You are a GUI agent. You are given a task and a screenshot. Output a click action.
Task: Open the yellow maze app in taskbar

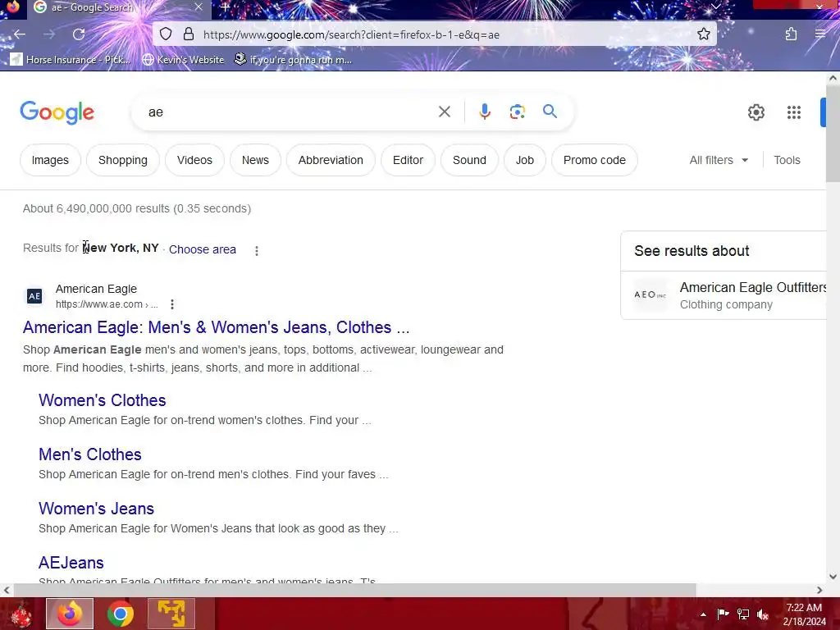tap(171, 614)
